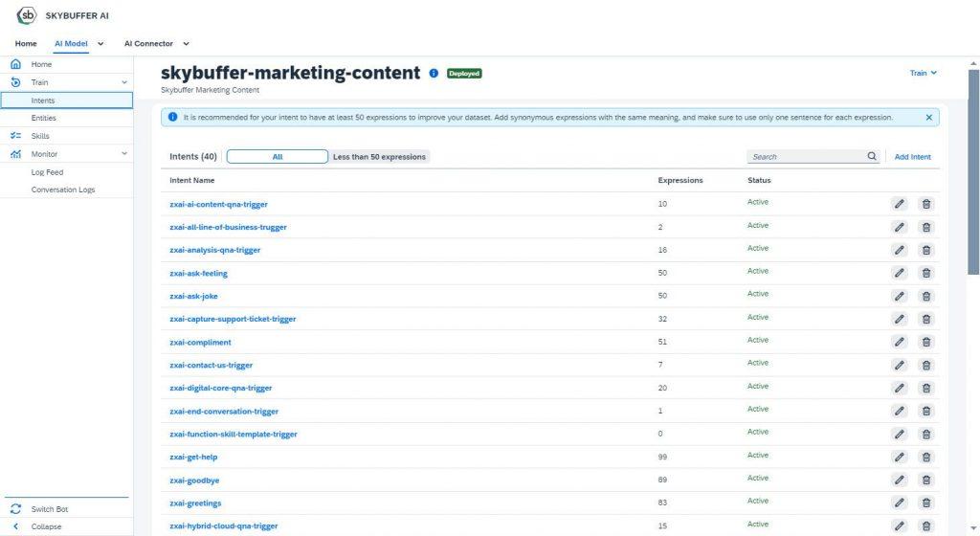Open Intents in the sidebar

click(x=66, y=100)
